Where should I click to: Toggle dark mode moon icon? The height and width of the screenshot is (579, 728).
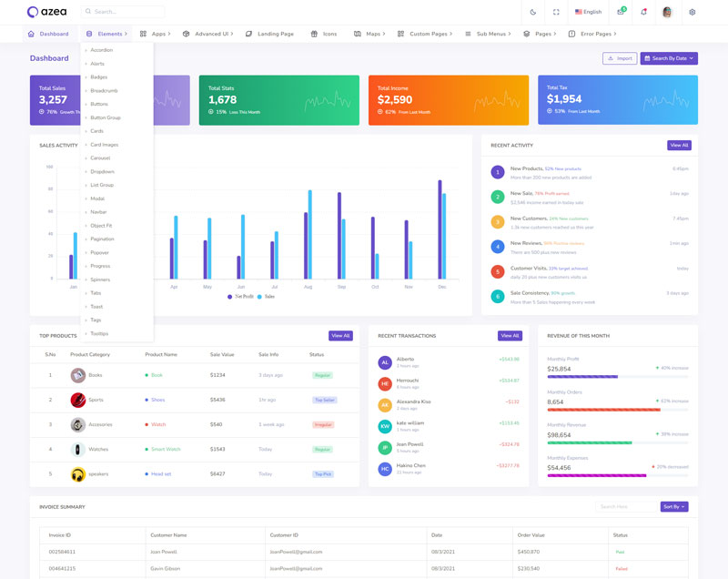(x=533, y=12)
